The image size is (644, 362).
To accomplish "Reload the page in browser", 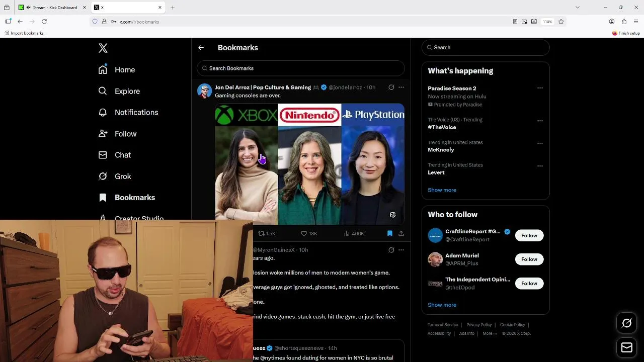I will click(44, 22).
